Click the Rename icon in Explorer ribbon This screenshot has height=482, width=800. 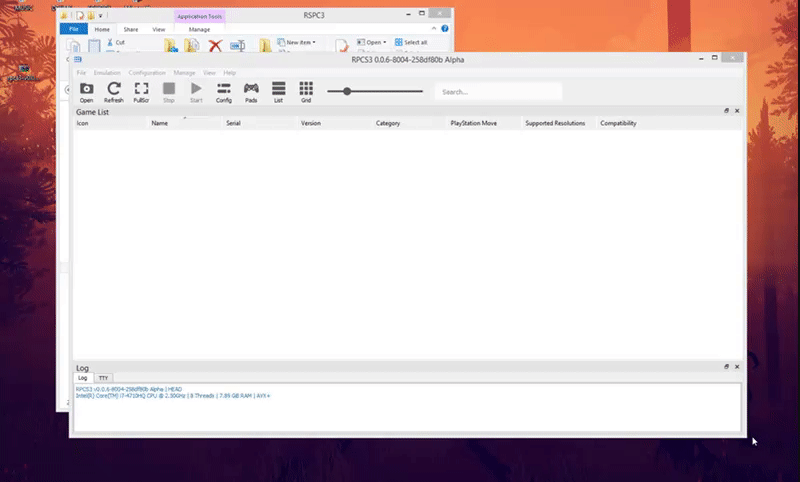(237, 45)
